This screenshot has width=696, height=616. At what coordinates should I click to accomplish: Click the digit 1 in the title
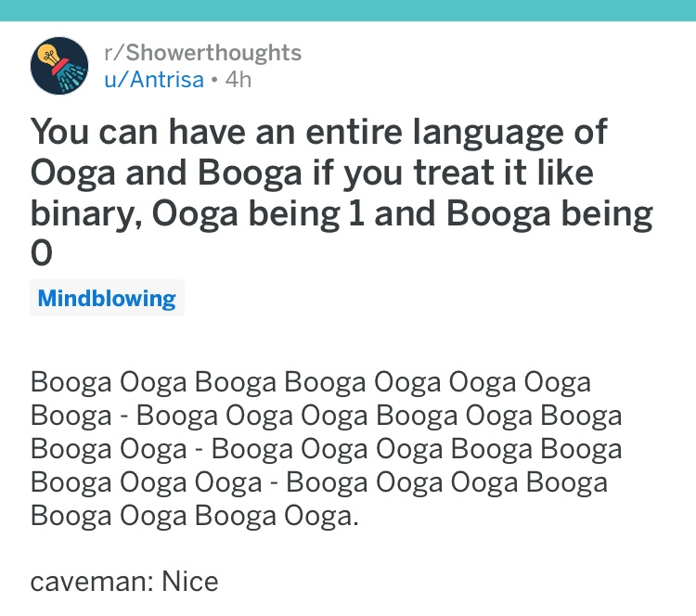point(356,213)
